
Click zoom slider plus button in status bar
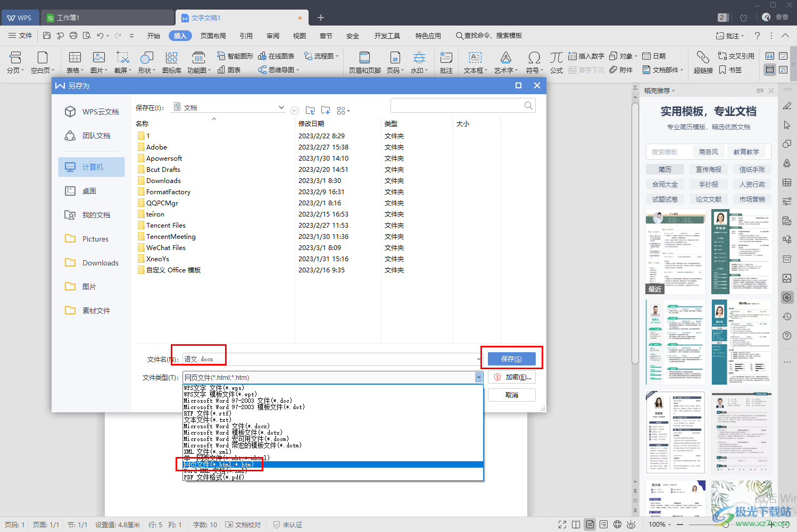pyautogui.click(x=770, y=525)
